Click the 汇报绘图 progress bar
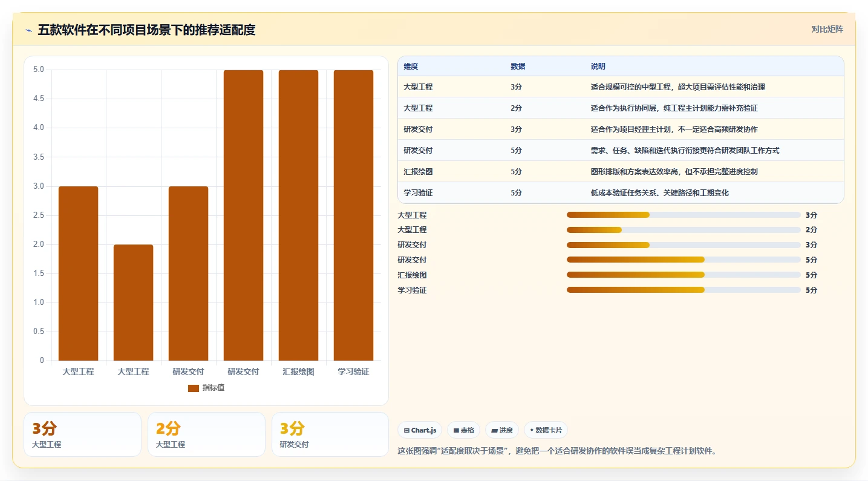This screenshot has height=481, width=868. pyautogui.click(x=684, y=275)
